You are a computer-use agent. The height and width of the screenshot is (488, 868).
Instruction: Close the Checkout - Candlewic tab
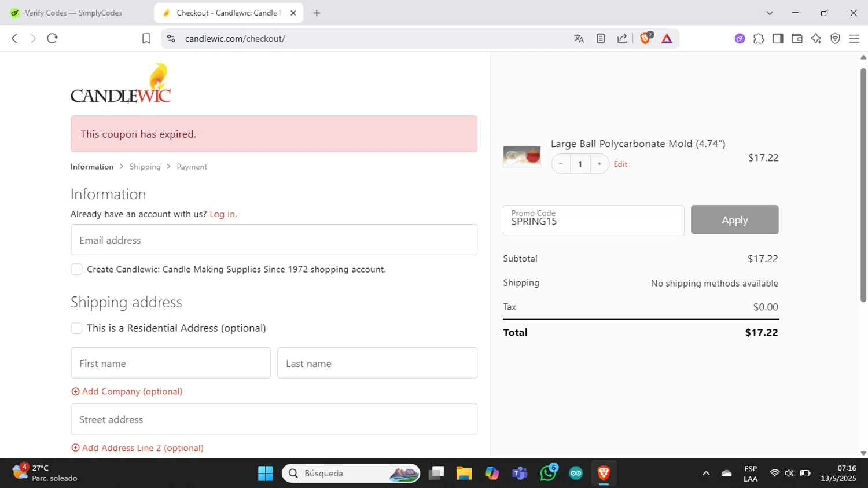[293, 13]
